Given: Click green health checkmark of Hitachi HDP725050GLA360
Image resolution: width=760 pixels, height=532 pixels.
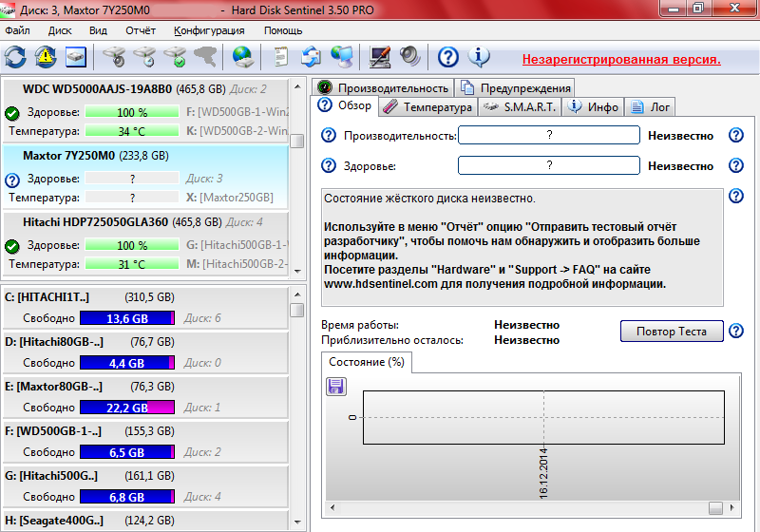Looking at the screenshot, I should point(12,246).
